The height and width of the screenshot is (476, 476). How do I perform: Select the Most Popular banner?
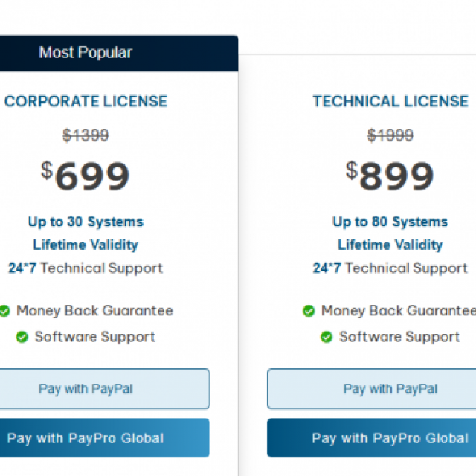coord(119,53)
